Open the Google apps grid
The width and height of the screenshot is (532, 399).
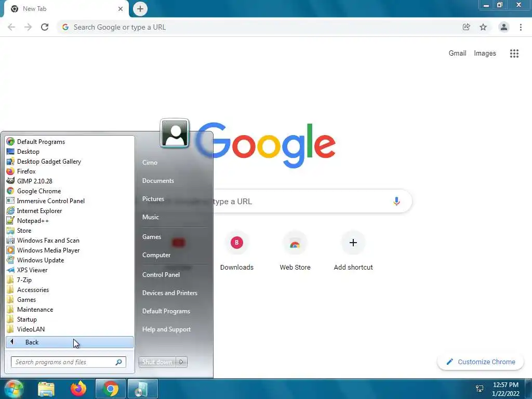coord(514,54)
